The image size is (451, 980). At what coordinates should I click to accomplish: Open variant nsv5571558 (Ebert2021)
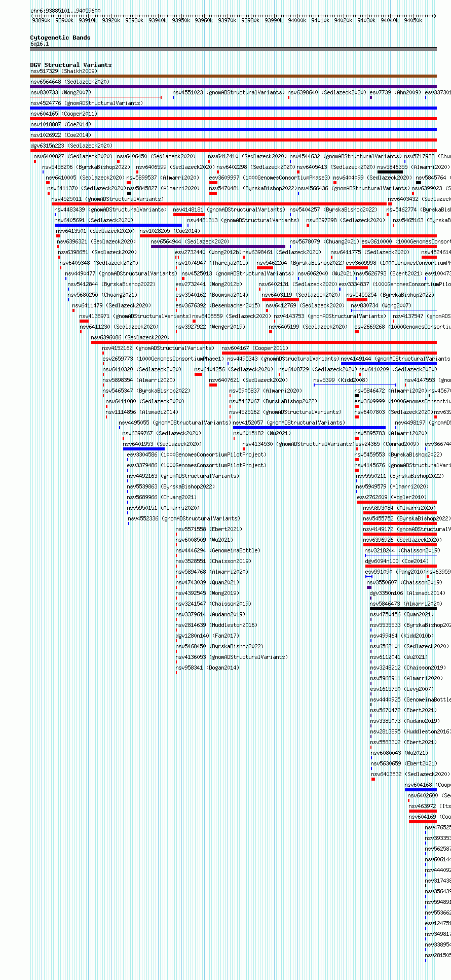coord(209,530)
